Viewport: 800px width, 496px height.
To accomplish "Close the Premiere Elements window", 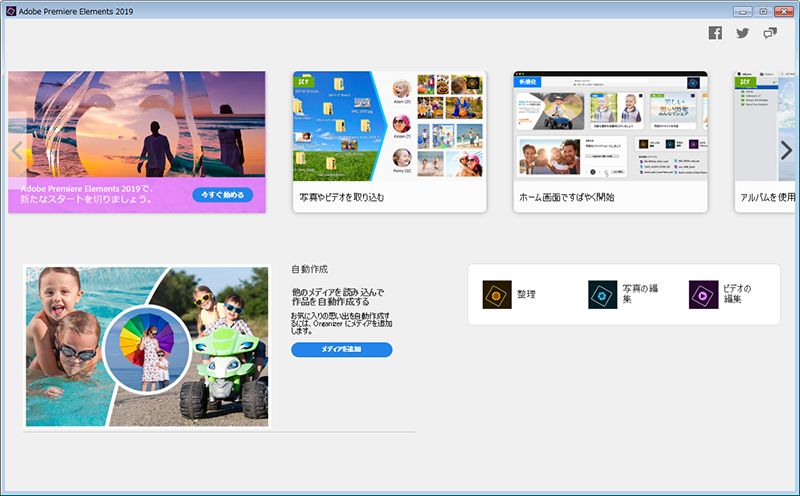I will click(784, 11).
